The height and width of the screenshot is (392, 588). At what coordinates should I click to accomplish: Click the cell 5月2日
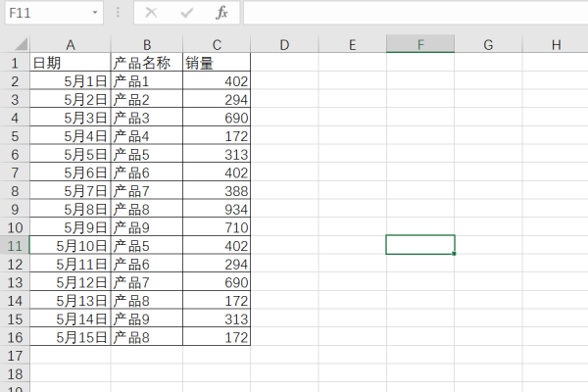point(71,99)
